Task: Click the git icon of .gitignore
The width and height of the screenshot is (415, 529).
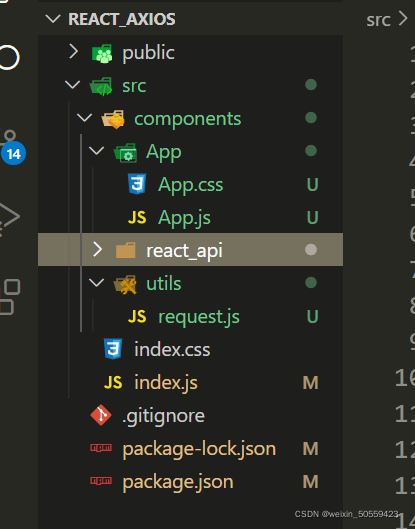Action: [x=101, y=415]
